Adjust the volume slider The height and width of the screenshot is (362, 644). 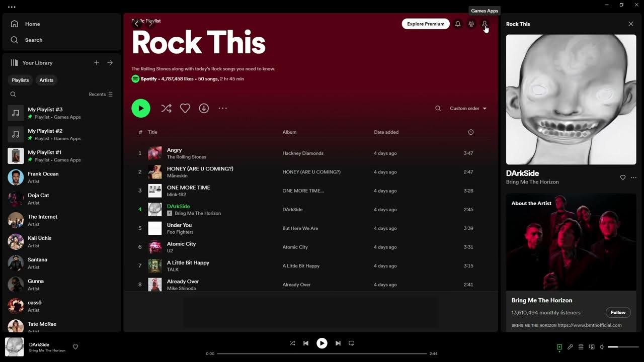point(623,347)
